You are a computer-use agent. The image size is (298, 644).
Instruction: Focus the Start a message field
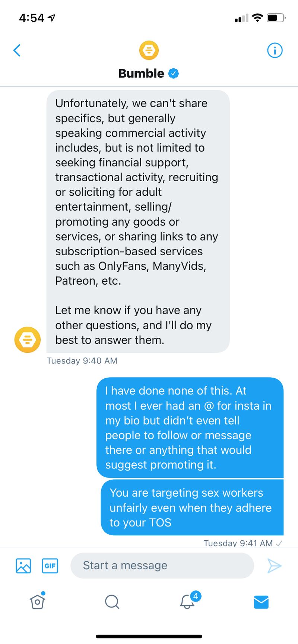click(162, 565)
